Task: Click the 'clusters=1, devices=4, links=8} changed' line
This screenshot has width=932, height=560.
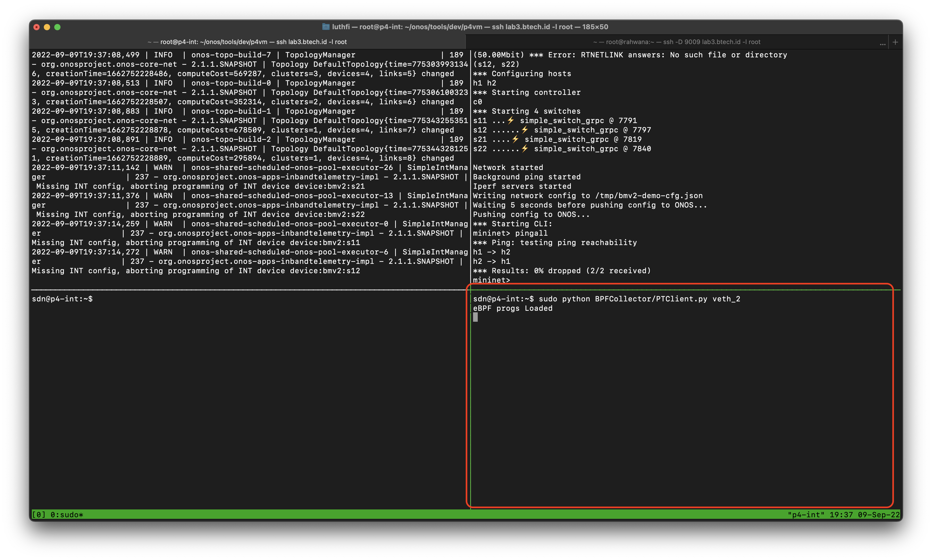Action: pyautogui.click(x=243, y=158)
